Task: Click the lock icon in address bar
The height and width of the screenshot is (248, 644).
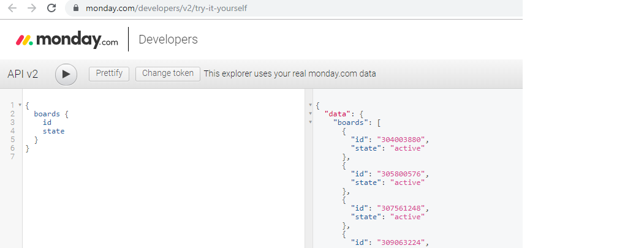Action: [75, 8]
